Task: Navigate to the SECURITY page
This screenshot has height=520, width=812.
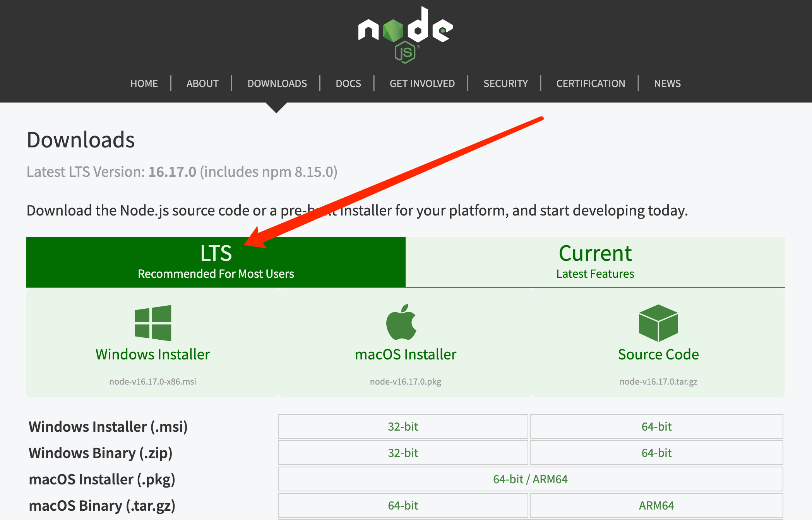Action: (x=505, y=84)
